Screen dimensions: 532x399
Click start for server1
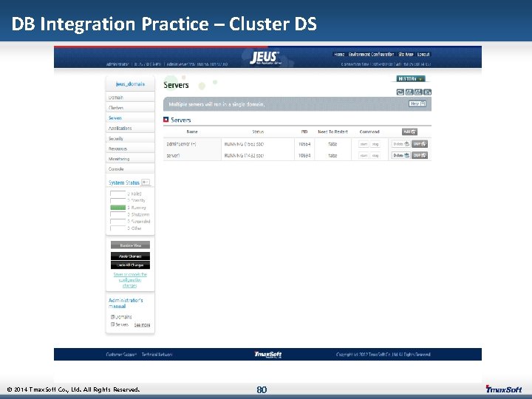tap(364, 156)
